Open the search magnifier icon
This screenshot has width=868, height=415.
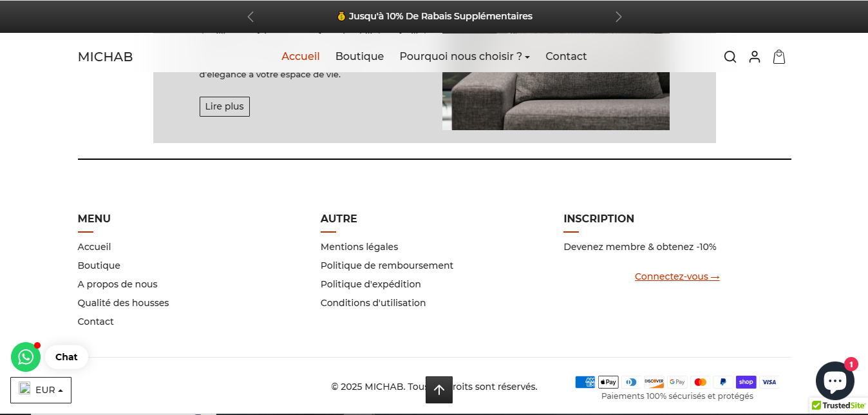[730, 57]
